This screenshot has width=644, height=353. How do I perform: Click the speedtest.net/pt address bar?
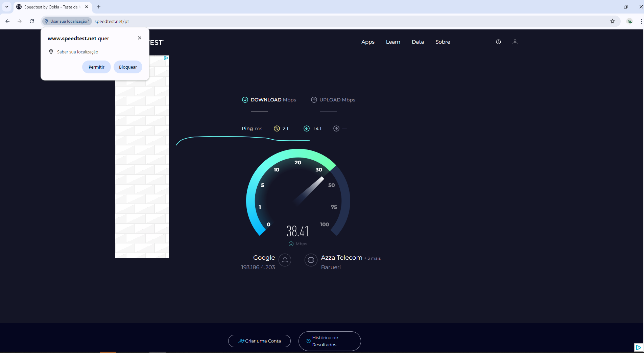click(x=112, y=21)
